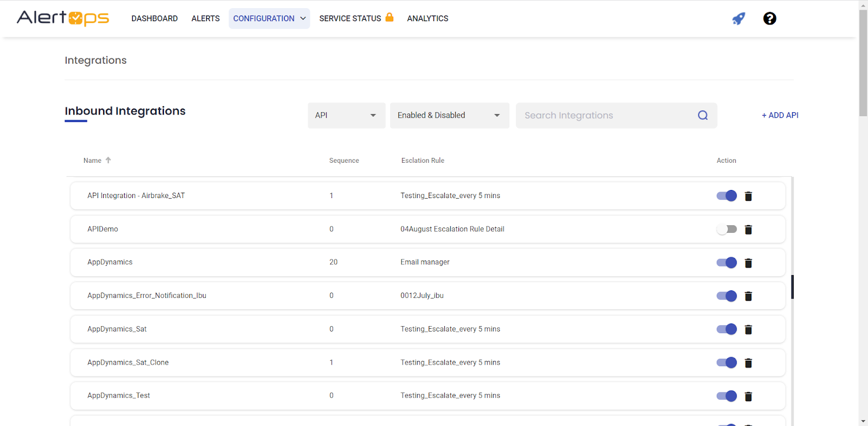Turn off AppDynamics_Sat toggle switch
Screen dimensions: 868x426
pyautogui.click(x=726, y=329)
